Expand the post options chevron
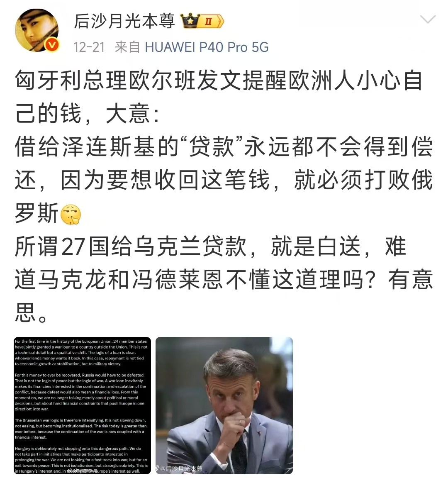The image size is (448, 483). pyautogui.click(x=428, y=20)
